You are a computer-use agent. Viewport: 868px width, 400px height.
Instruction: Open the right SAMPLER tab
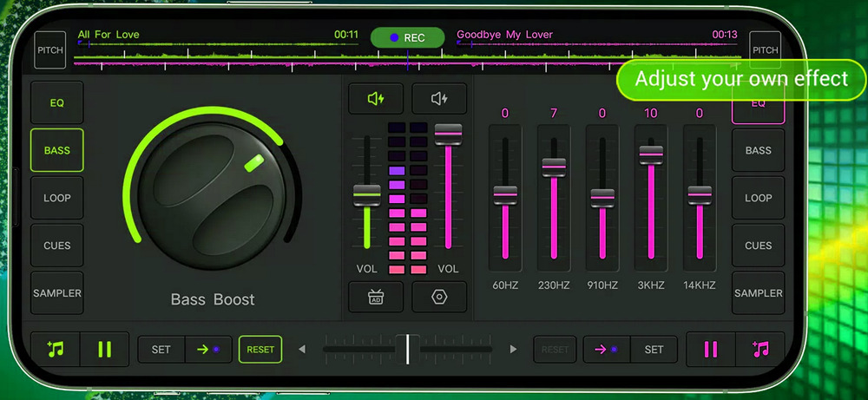tap(758, 293)
